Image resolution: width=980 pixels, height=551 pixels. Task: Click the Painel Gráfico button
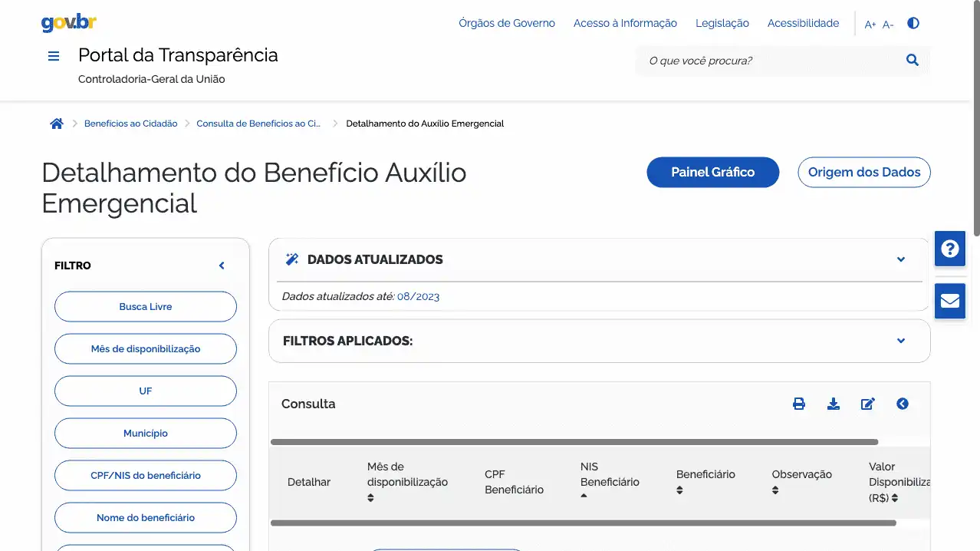(712, 172)
